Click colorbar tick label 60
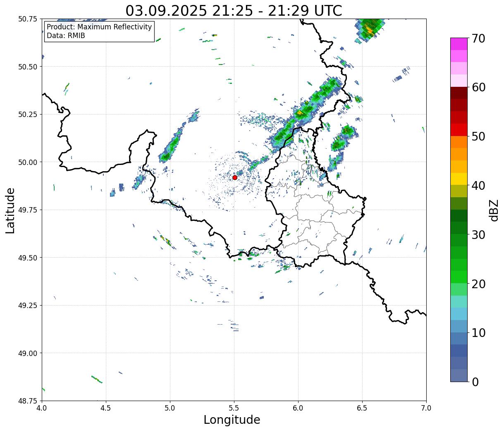The width and height of the screenshot is (504, 430). 478,87
